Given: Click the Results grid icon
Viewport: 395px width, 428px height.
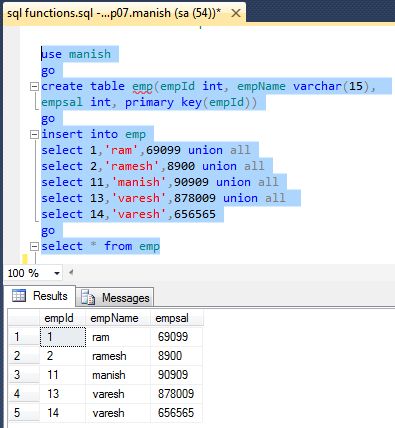Looking at the screenshot, I should click(x=19, y=296).
